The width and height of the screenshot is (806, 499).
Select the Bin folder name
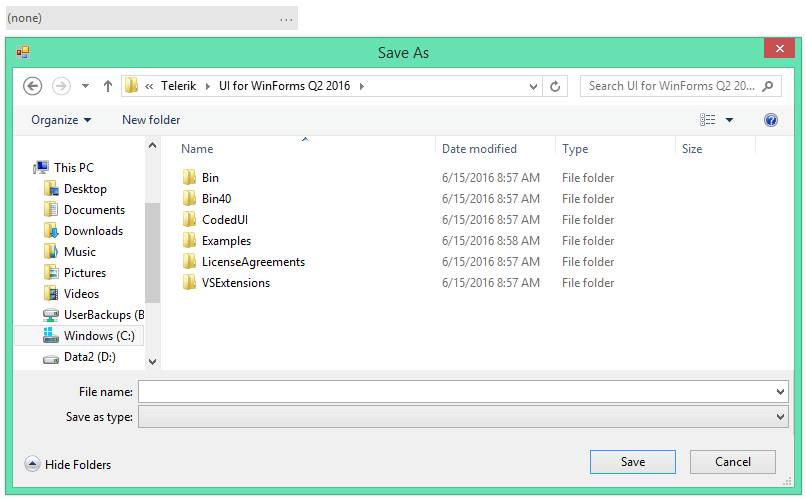pyautogui.click(x=210, y=178)
